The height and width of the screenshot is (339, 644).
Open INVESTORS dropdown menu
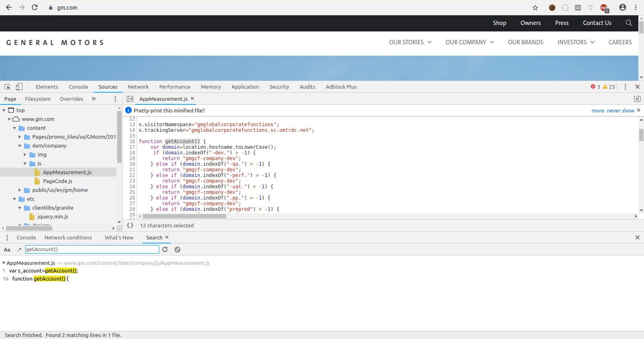pos(576,42)
